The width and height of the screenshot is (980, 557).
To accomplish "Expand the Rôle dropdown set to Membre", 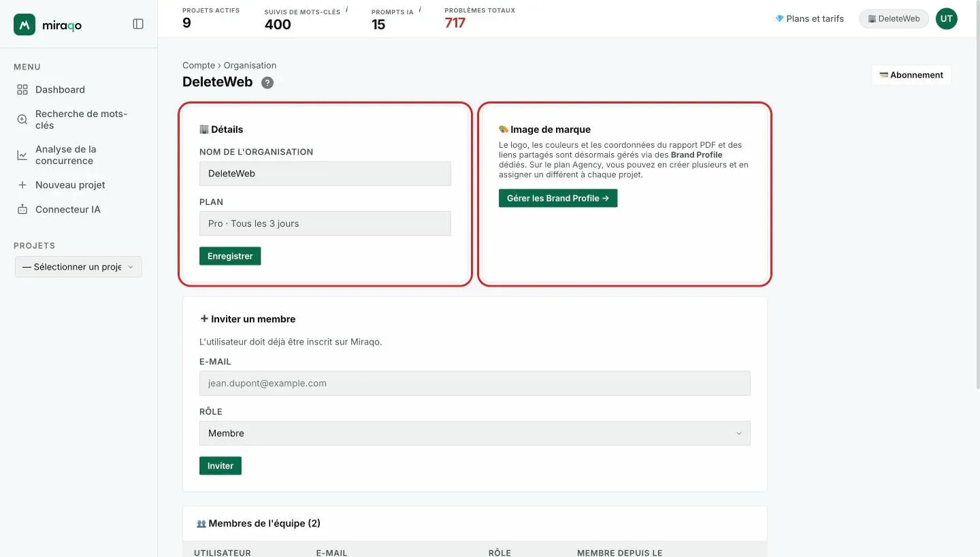I will click(475, 433).
